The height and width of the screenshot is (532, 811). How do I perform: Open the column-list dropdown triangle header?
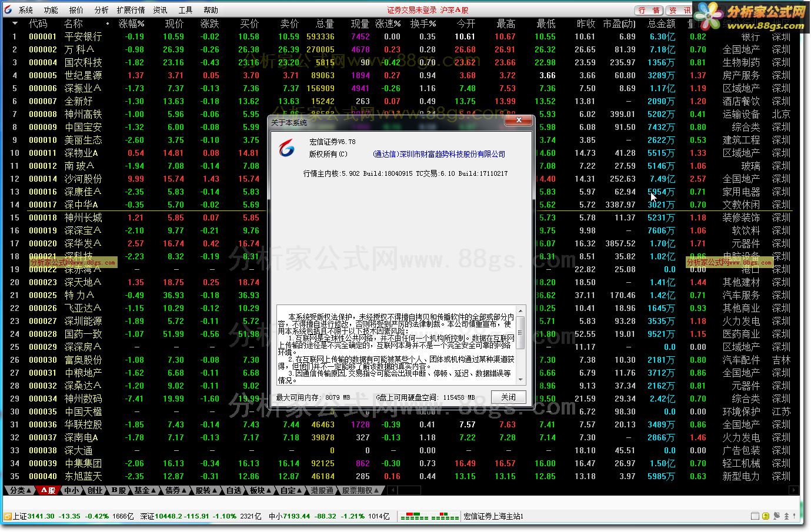[x=15, y=24]
